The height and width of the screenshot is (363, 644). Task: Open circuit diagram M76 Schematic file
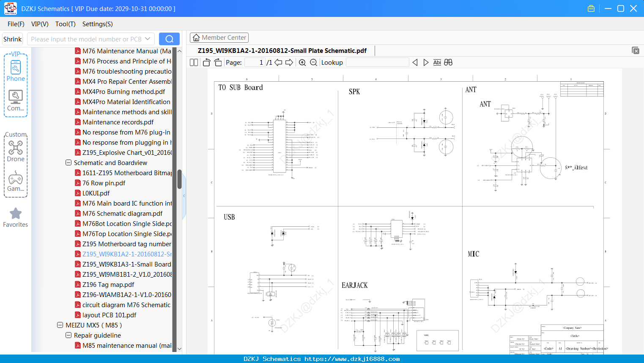pyautogui.click(x=123, y=305)
